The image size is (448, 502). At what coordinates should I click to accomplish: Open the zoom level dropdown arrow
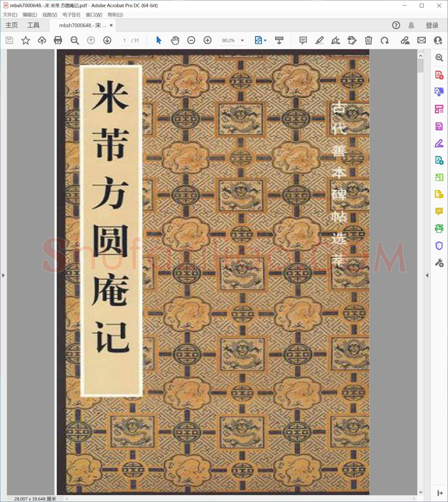242,40
